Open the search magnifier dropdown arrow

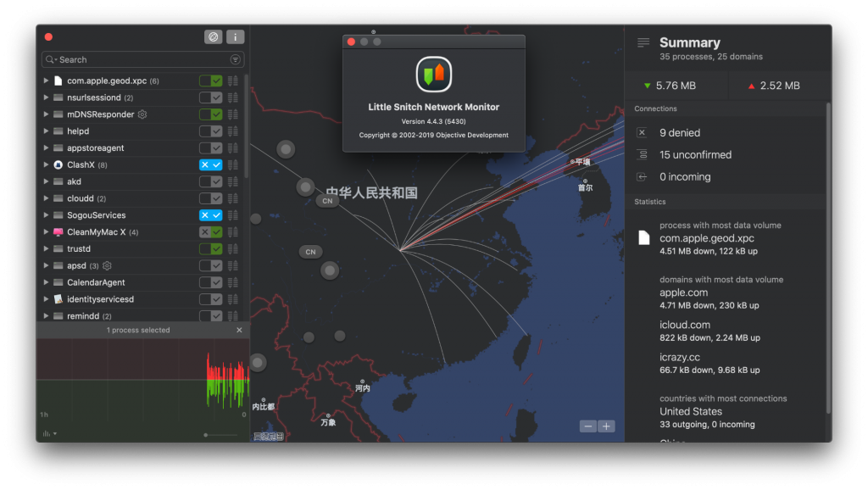52,60
